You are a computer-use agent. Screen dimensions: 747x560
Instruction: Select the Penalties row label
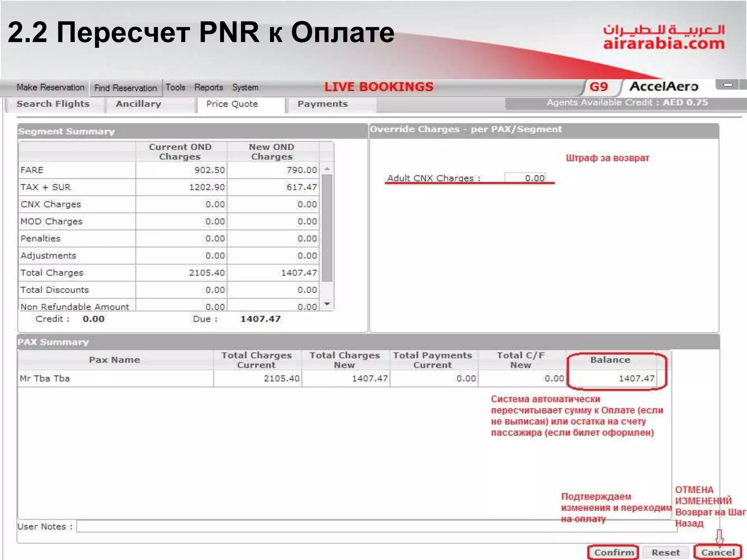click(40, 238)
